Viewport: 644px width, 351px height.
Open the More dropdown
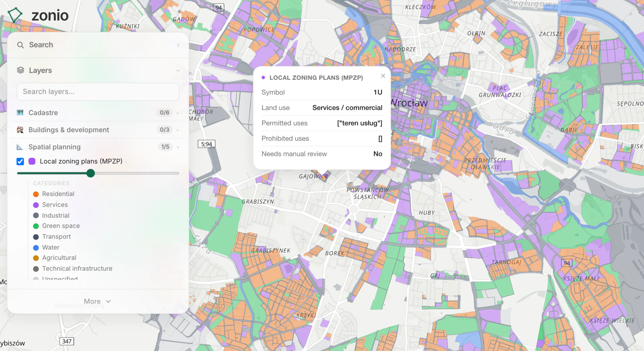click(x=97, y=301)
